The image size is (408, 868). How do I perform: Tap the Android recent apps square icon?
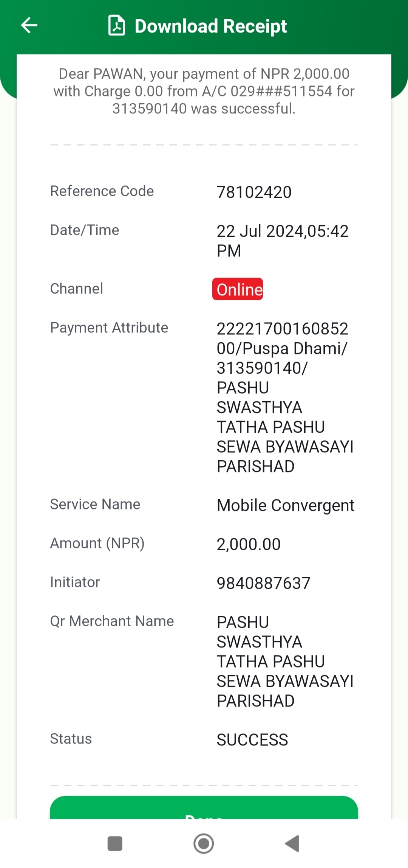(x=115, y=843)
